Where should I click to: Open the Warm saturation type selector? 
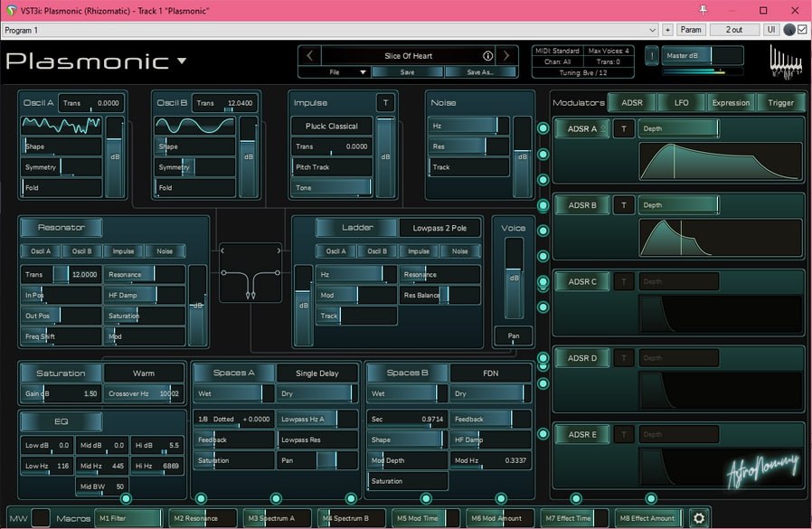[144, 373]
